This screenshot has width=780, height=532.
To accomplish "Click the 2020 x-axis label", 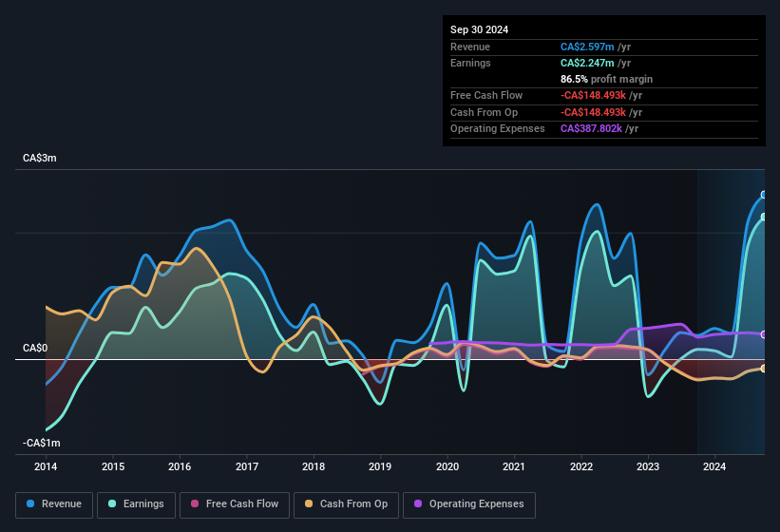I will pos(447,466).
